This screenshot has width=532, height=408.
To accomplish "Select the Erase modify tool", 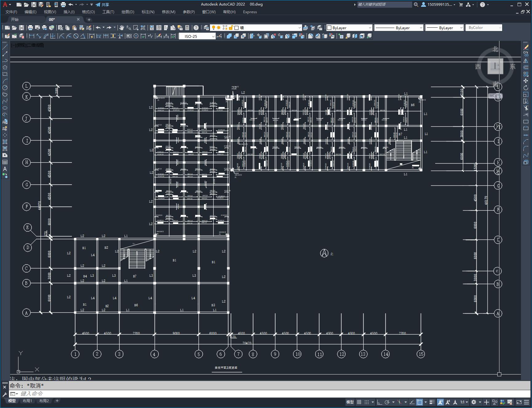I will (x=526, y=47).
